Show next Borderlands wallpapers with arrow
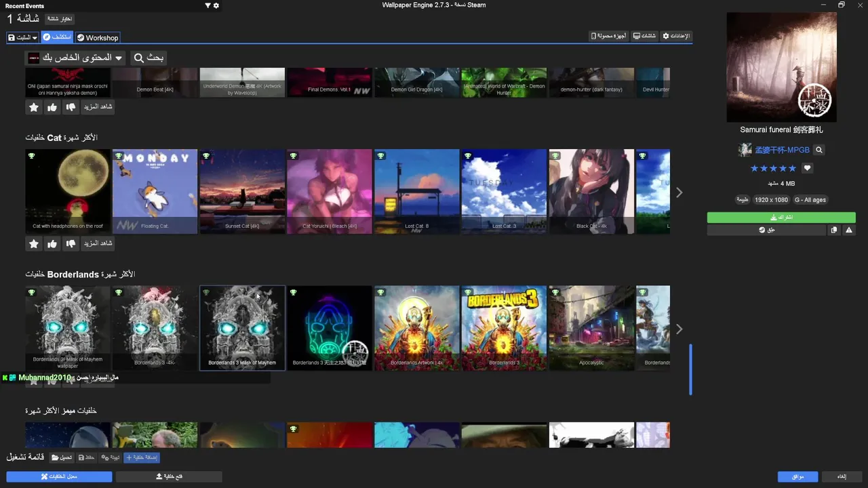 pos(679,329)
